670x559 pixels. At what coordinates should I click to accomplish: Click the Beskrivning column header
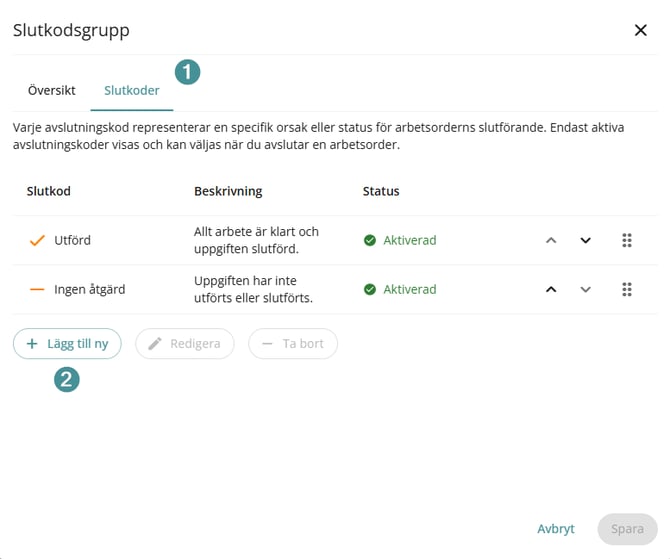pyautogui.click(x=228, y=191)
